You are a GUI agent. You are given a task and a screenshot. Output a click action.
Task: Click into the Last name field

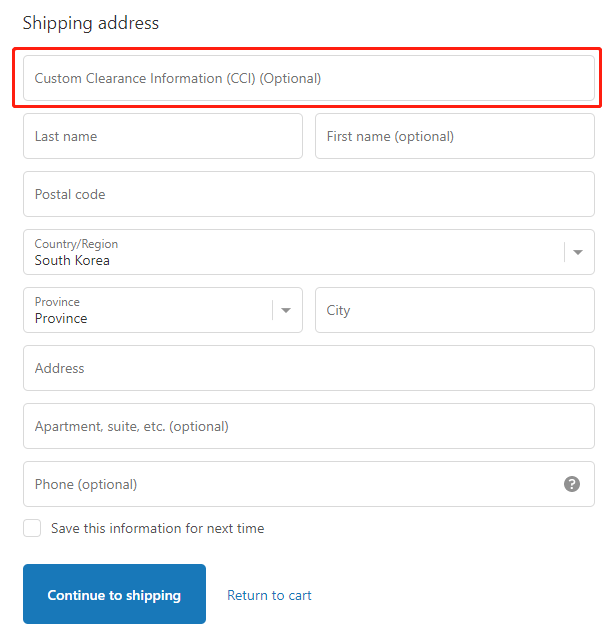click(163, 136)
